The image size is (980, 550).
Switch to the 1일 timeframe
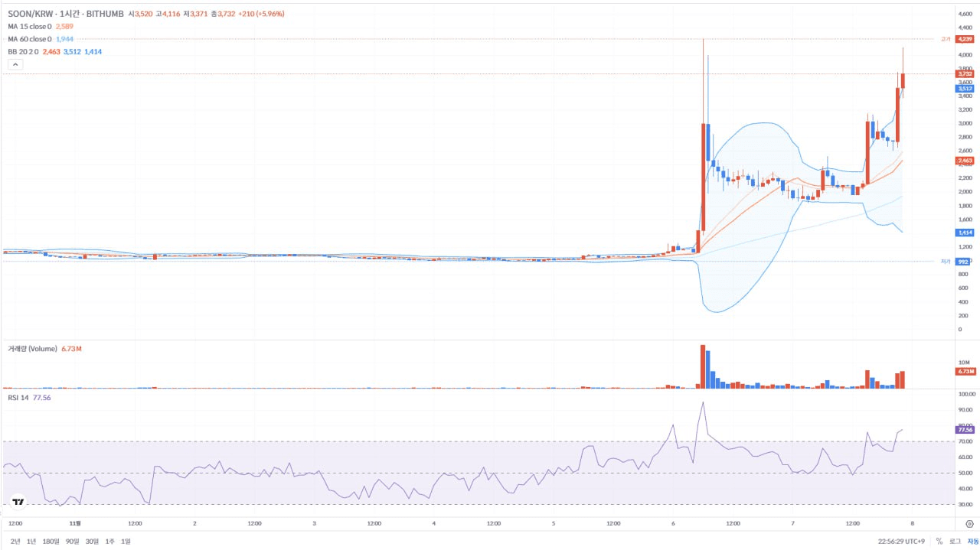tap(126, 541)
